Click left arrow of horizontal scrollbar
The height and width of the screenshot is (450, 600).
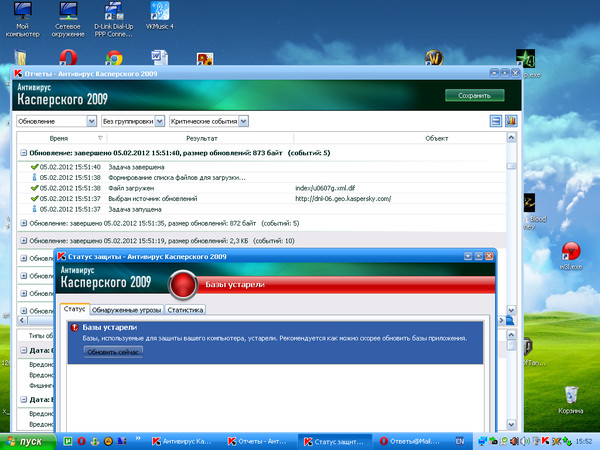point(22,320)
